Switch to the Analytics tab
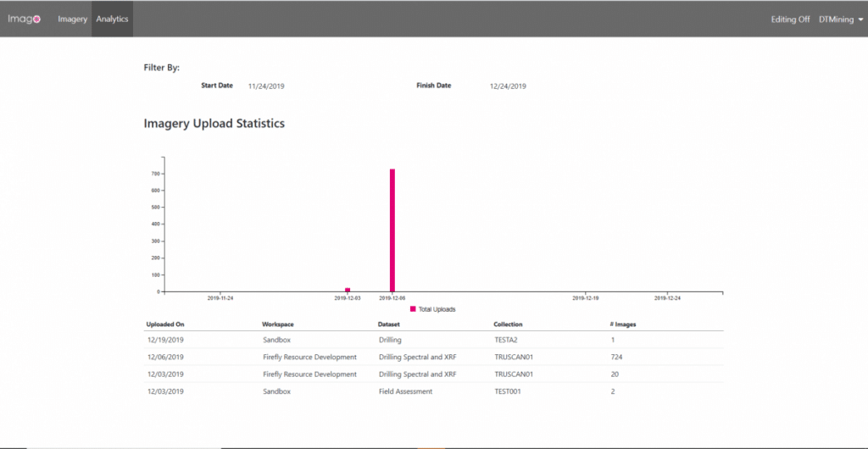Screen dimensions: 868x449 112,19
